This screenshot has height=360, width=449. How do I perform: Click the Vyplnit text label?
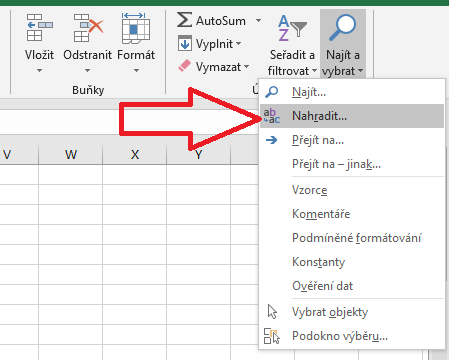tap(214, 44)
